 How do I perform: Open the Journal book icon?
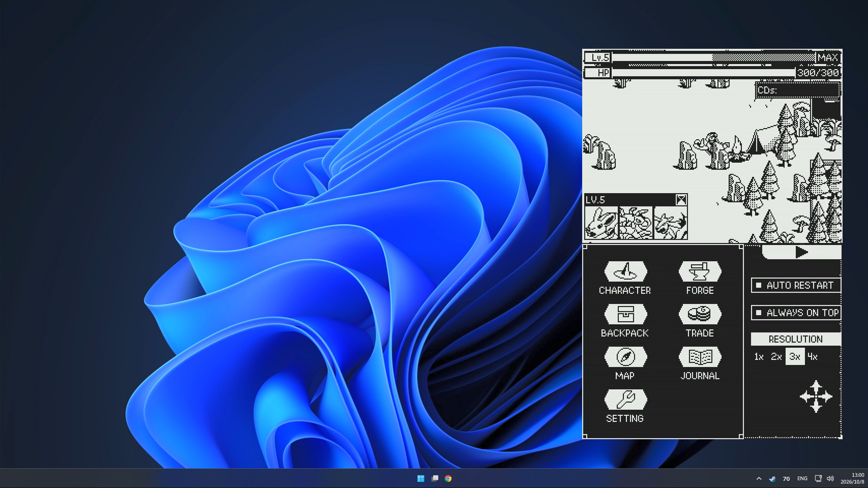pos(700,357)
